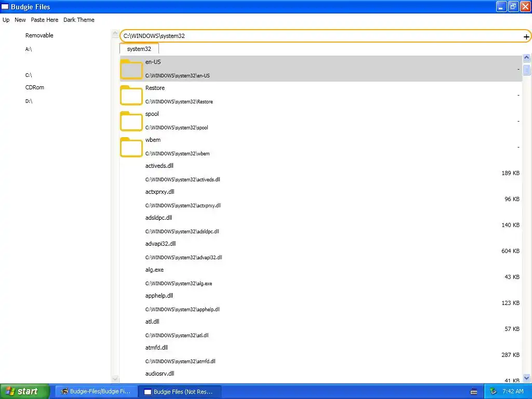The width and height of the screenshot is (532, 399).
Task: Switch to Budgie-Files/Budgie Fi... taskbar window
Action: tap(97, 392)
